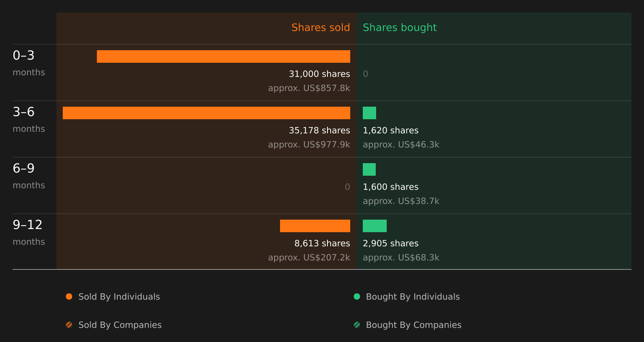The image size is (644, 342).
Task: Click the 6–9 months row label
Action: (x=29, y=176)
